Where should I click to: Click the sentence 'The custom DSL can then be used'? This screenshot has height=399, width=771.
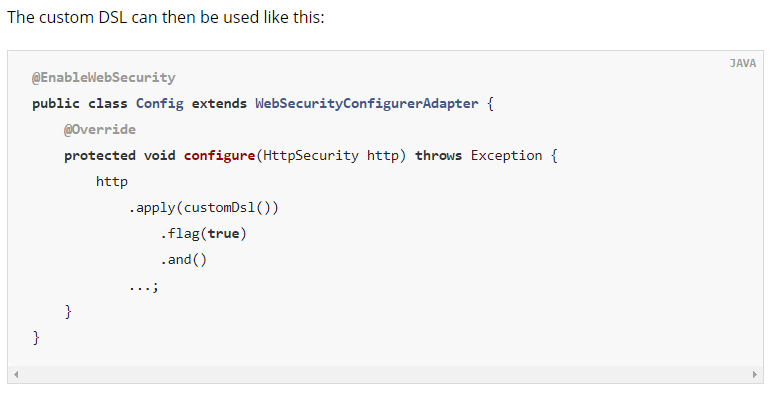(133, 18)
